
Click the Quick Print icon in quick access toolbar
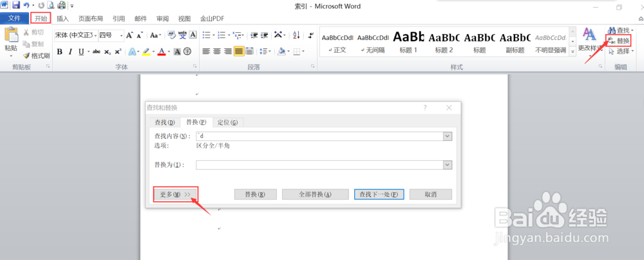pyautogui.click(x=62, y=5)
